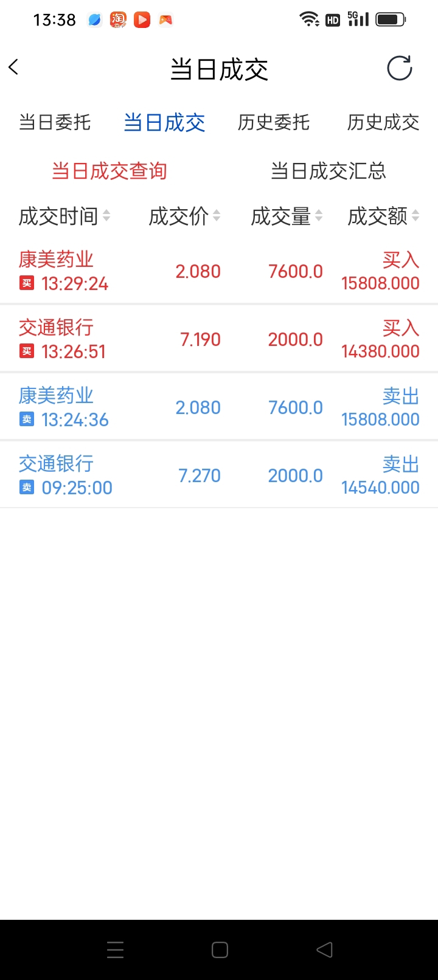Screen dimensions: 438x980
Task: Tap blue 卖 badge beside 13:24:36
Action: pos(27,419)
